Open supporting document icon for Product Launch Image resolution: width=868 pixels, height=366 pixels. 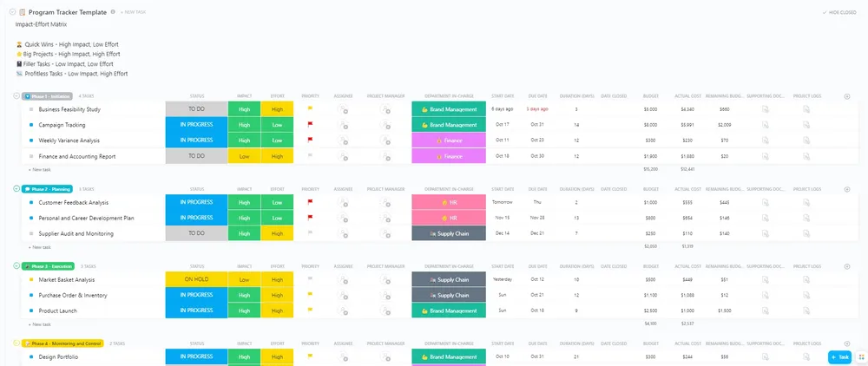(x=765, y=310)
